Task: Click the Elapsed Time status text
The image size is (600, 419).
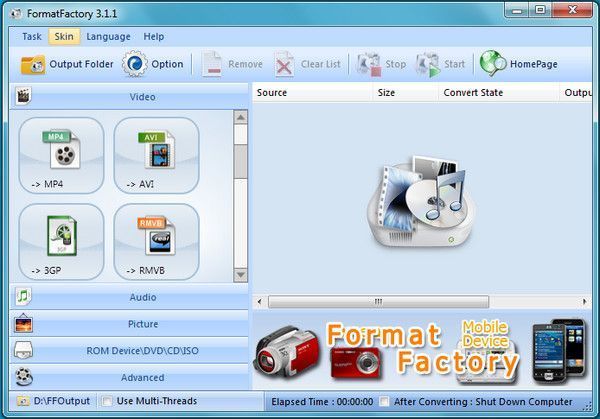Action: point(322,402)
